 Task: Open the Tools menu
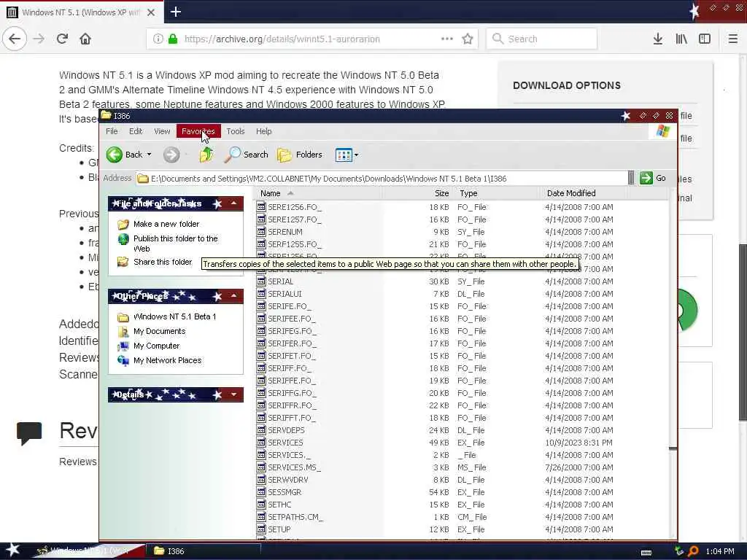(x=236, y=131)
